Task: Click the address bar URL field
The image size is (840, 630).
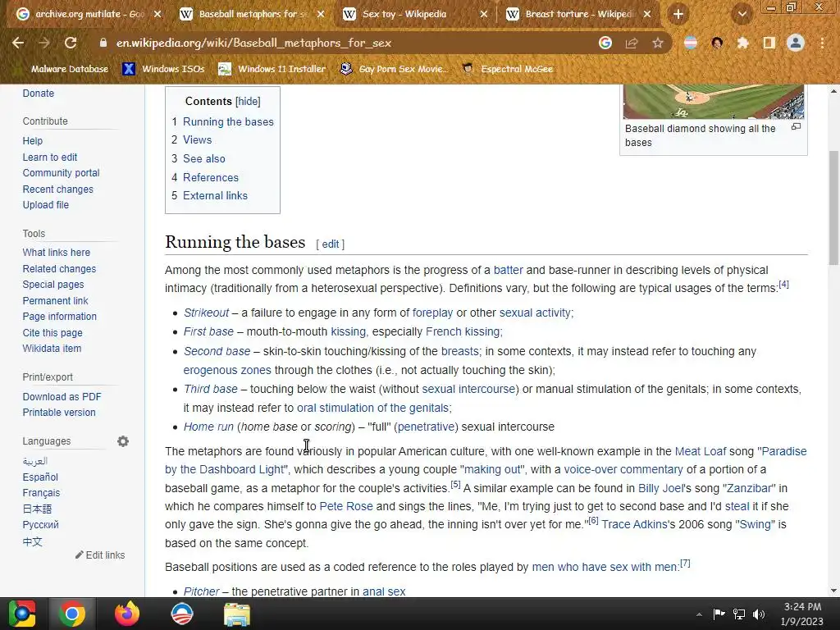Action: [343, 43]
